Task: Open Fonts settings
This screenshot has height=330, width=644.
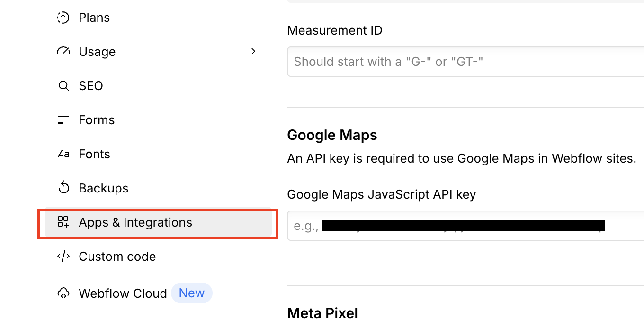Action: (x=94, y=154)
